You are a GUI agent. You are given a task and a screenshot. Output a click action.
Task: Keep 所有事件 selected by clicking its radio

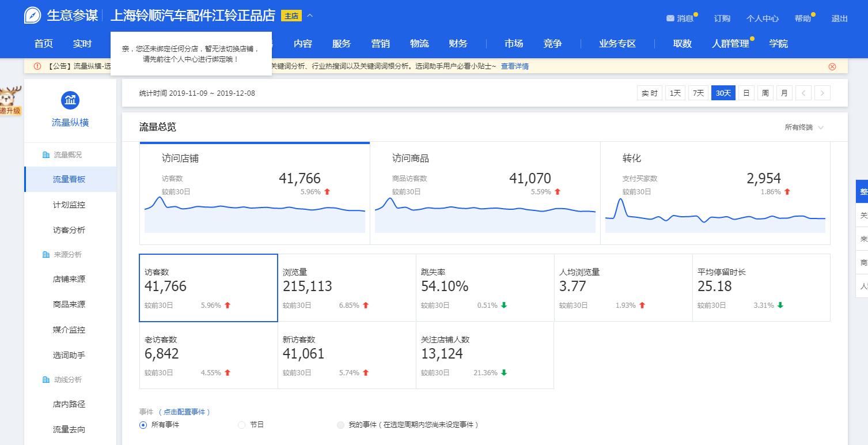[x=142, y=425]
